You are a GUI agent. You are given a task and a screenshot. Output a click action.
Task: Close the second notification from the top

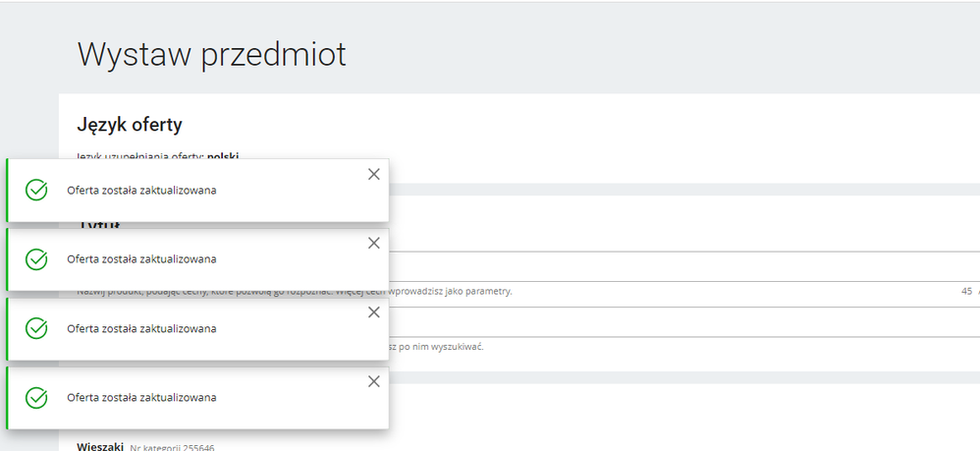[x=373, y=243]
